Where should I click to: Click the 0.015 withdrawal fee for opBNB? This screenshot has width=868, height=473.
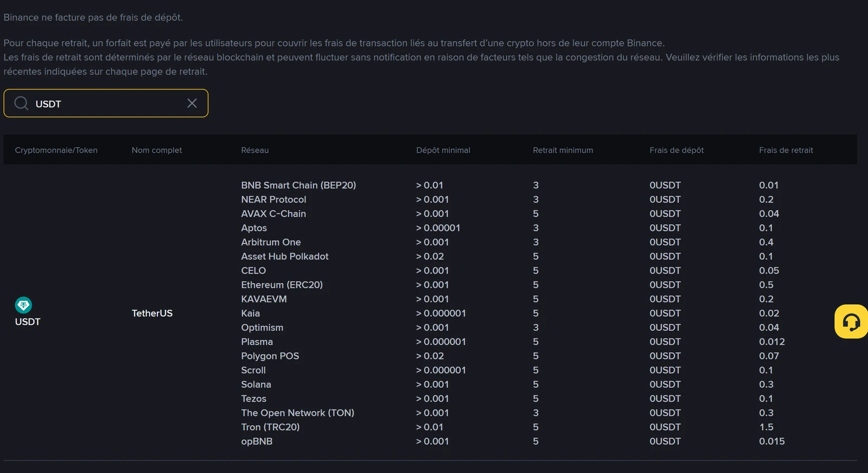pyautogui.click(x=772, y=442)
